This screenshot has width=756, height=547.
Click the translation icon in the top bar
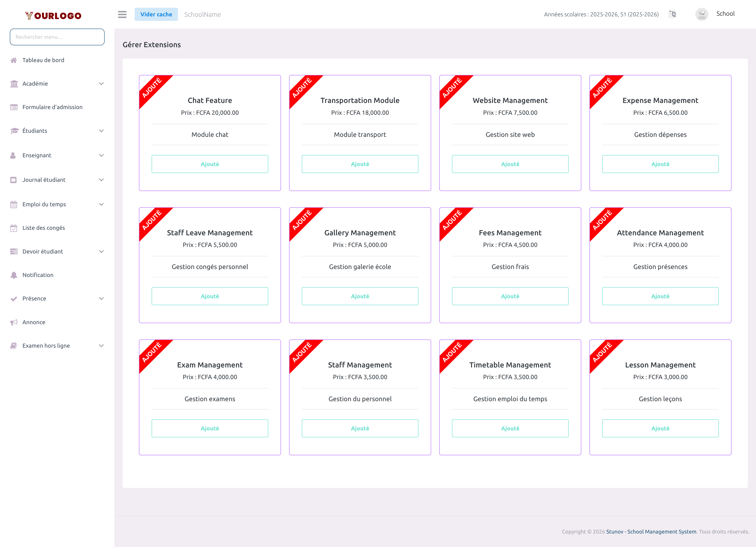pos(672,14)
